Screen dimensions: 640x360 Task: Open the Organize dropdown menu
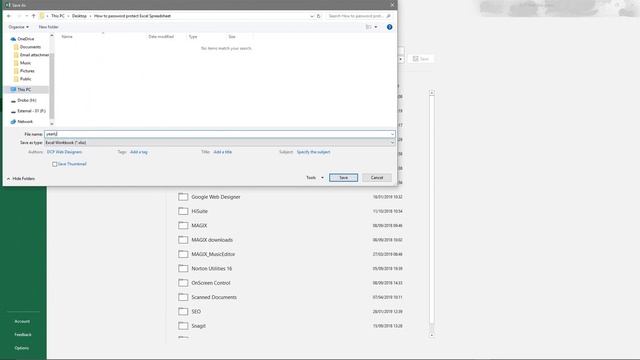tap(18, 27)
